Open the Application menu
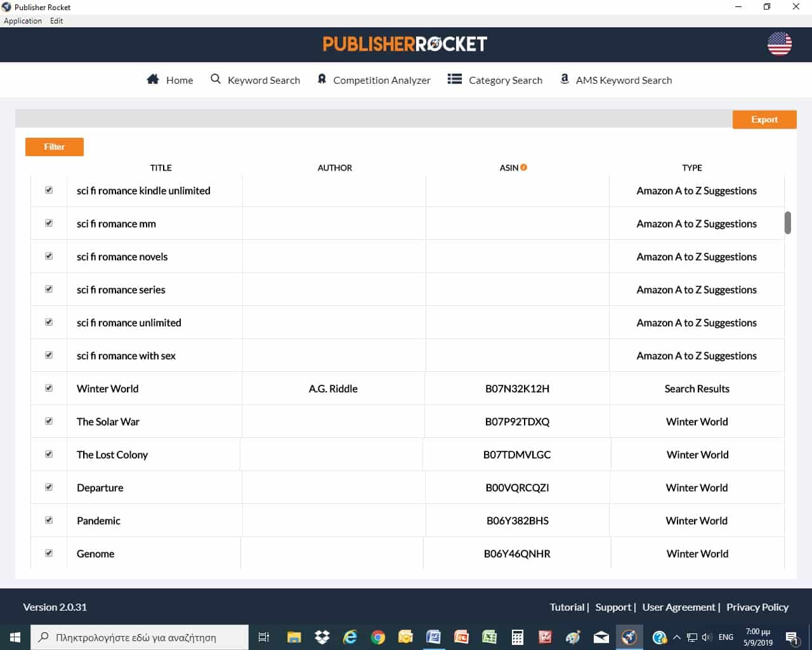 [23, 20]
